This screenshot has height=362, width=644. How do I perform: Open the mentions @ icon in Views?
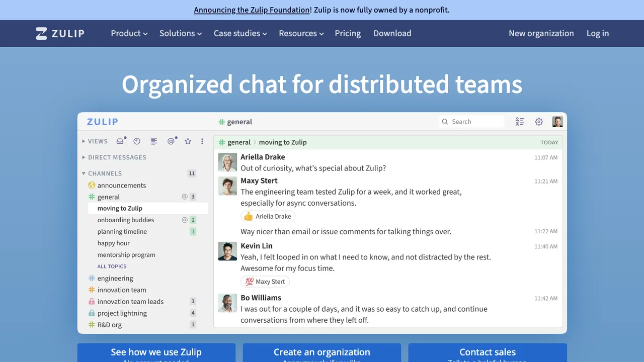[x=171, y=141]
